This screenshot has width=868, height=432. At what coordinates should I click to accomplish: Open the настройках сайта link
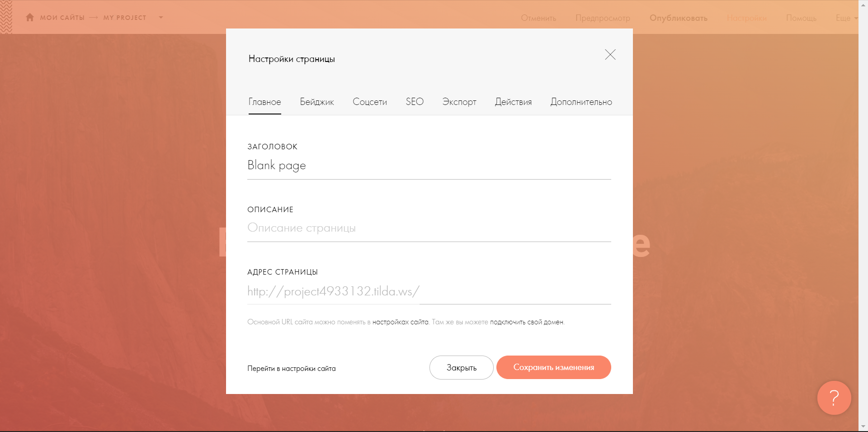(x=400, y=322)
